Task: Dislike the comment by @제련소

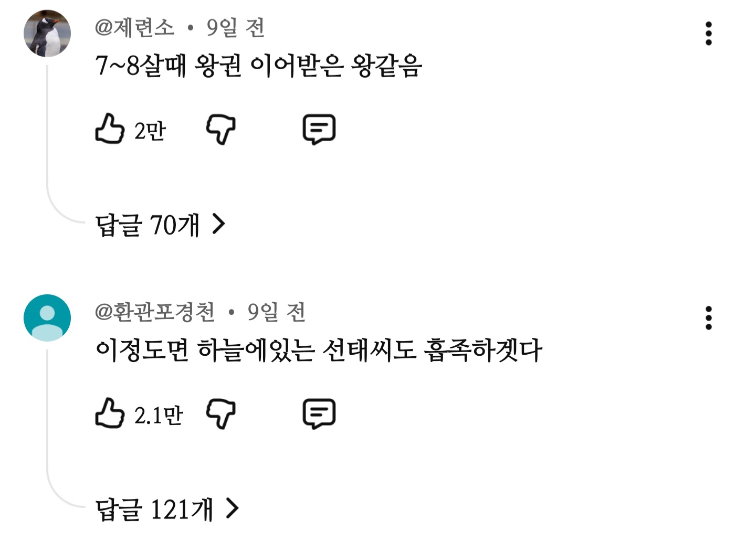Action: click(220, 129)
